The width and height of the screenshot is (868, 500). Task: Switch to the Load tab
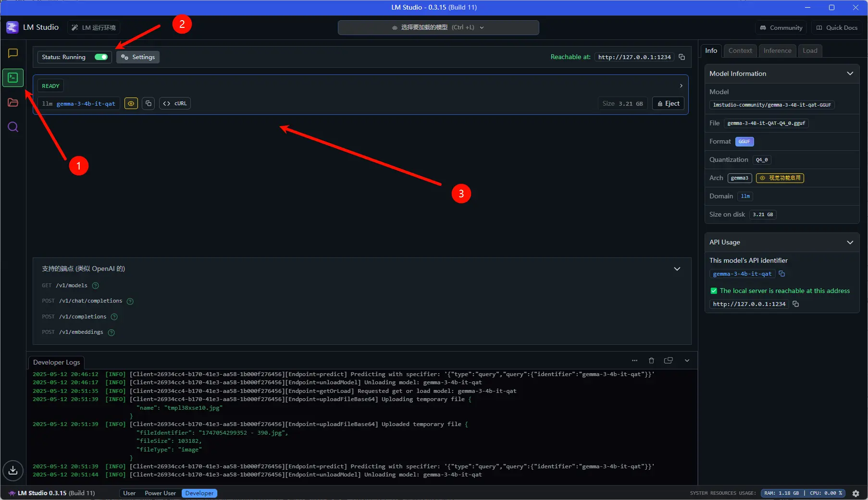pyautogui.click(x=810, y=51)
